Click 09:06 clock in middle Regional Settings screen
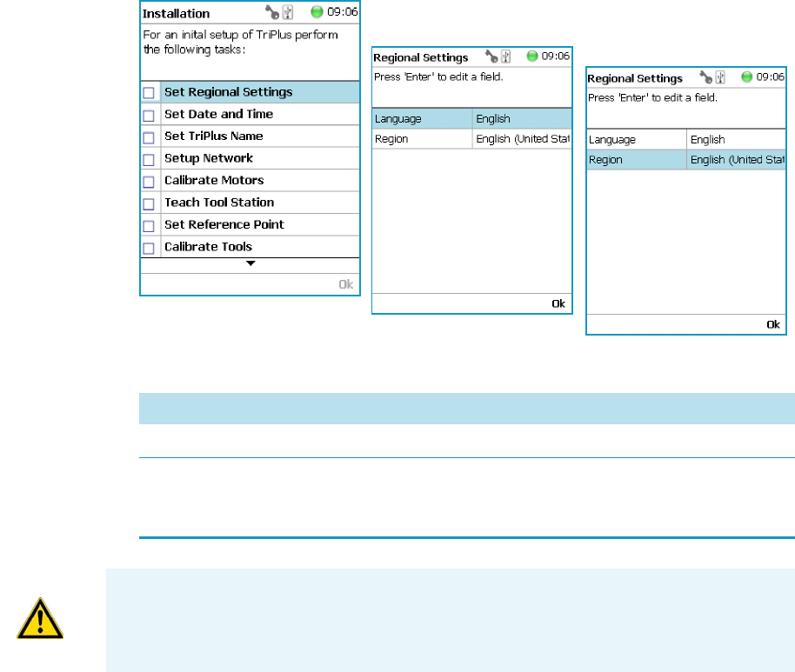 pos(555,56)
